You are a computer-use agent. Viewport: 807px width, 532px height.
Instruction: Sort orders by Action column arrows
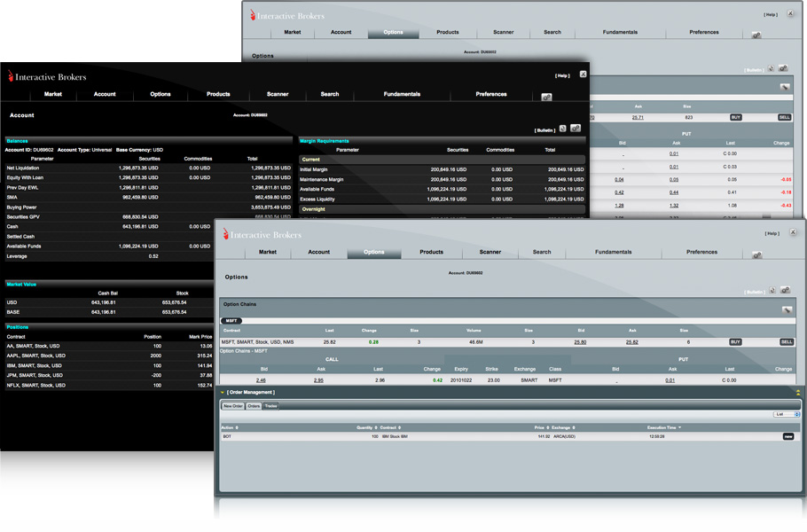237,427
